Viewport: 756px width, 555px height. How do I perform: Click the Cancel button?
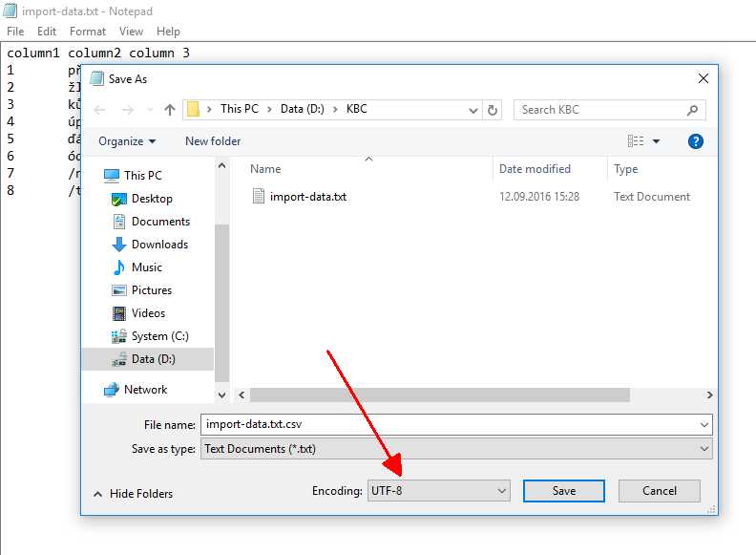coord(659,491)
